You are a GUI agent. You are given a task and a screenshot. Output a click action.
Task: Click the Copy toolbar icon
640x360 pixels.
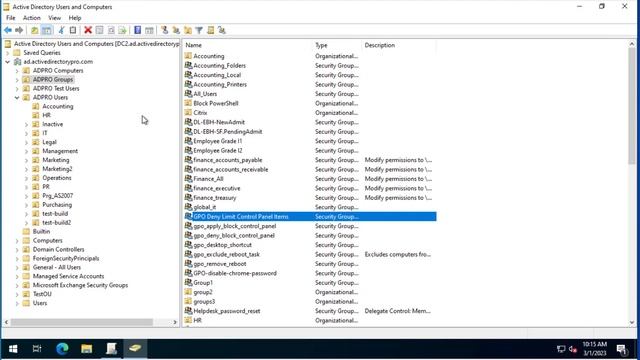pos(73,30)
